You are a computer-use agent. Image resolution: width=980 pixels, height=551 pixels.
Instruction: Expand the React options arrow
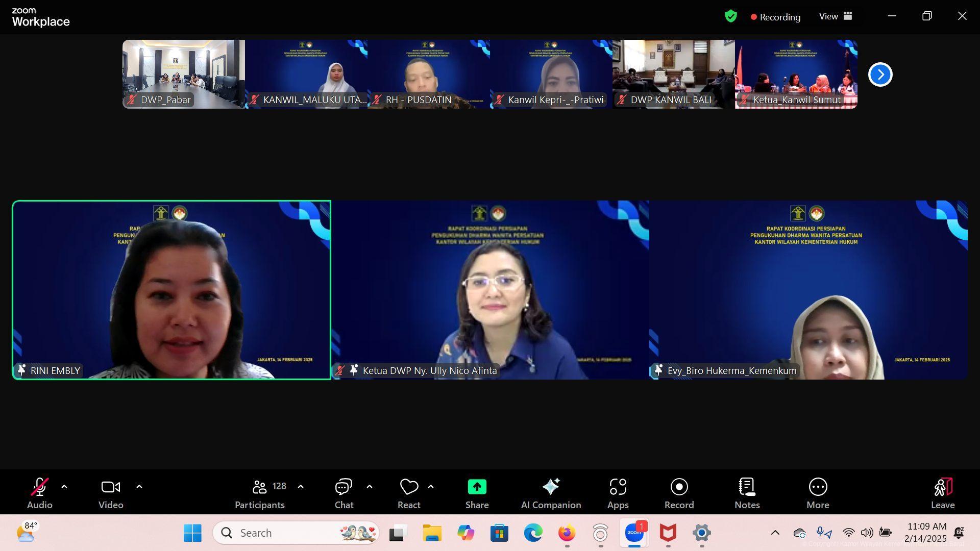431,487
